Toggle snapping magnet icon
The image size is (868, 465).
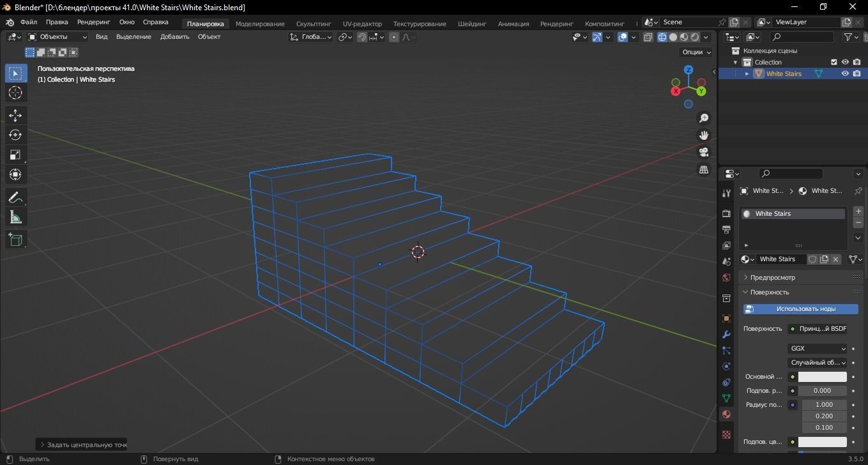tap(362, 37)
